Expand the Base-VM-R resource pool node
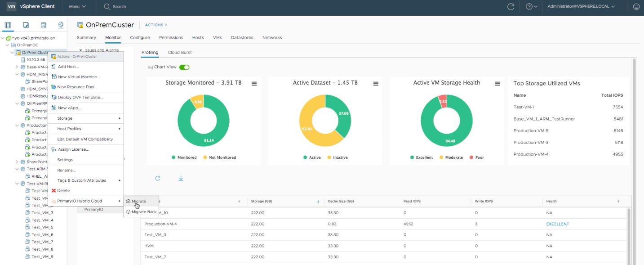The height and width of the screenshot is (265, 644). coord(17,67)
